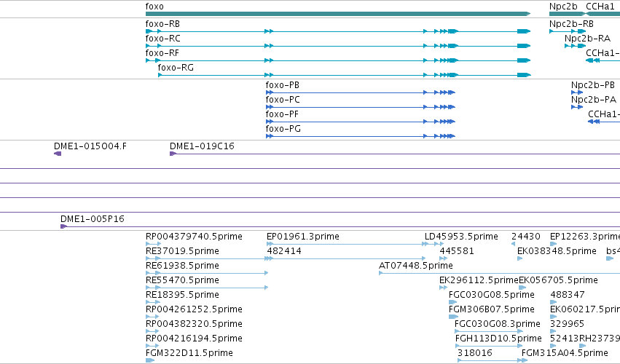The height and width of the screenshot is (364, 620).
Task: Select the RP004379740.5prime EST label
Action: (x=194, y=237)
